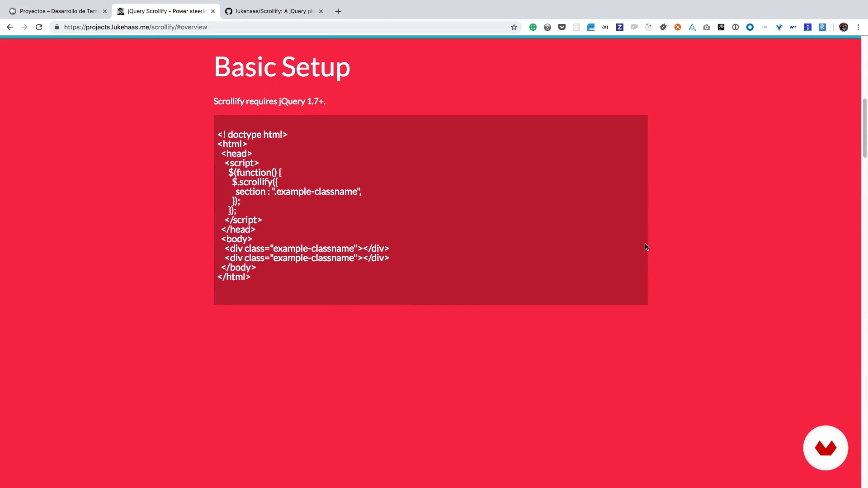This screenshot has height=488, width=868.
Task: Open the camera screenshot extension
Action: click(x=707, y=27)
